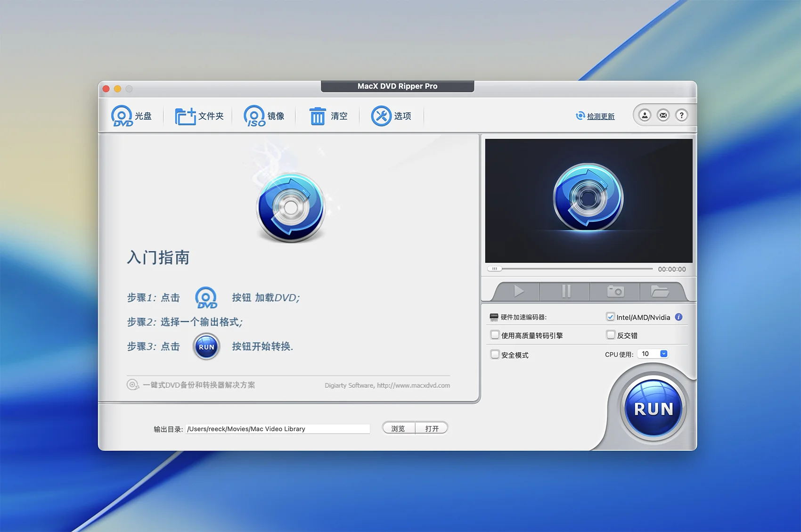The width and height of the screenshot is (801, 532).
Task: Toggle deinterlacing (反交错) checkbox
Action: click(611, 335)
